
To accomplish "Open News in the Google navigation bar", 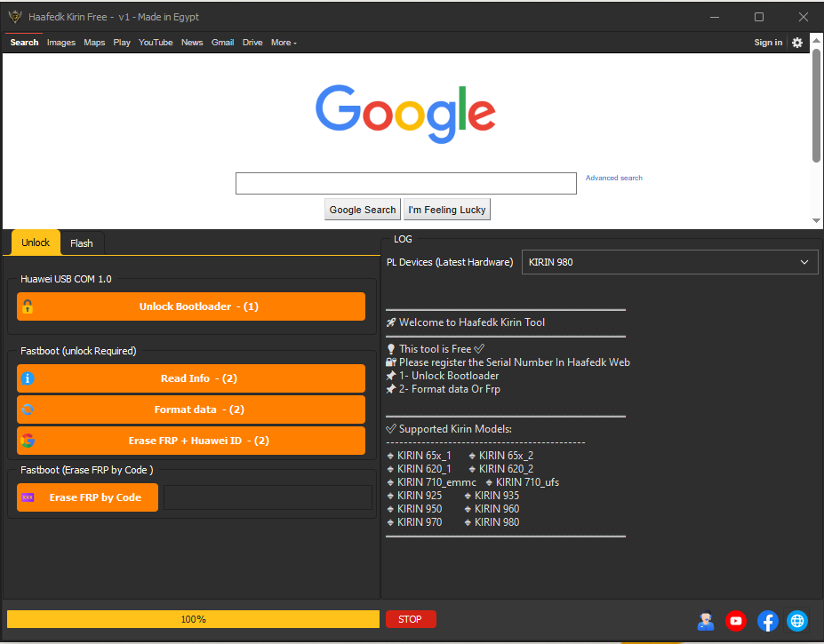I will click(192, 43).
